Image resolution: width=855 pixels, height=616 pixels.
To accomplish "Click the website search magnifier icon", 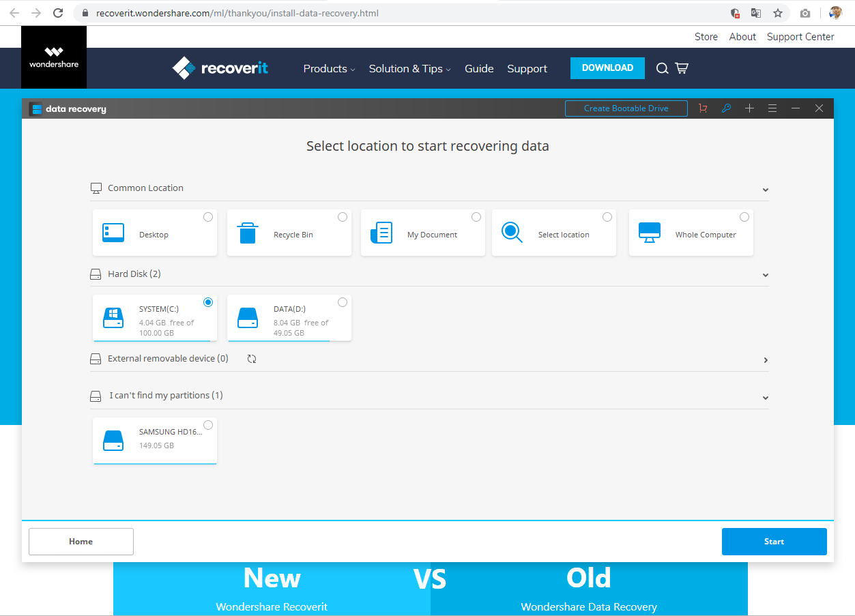I will [662, 68].
